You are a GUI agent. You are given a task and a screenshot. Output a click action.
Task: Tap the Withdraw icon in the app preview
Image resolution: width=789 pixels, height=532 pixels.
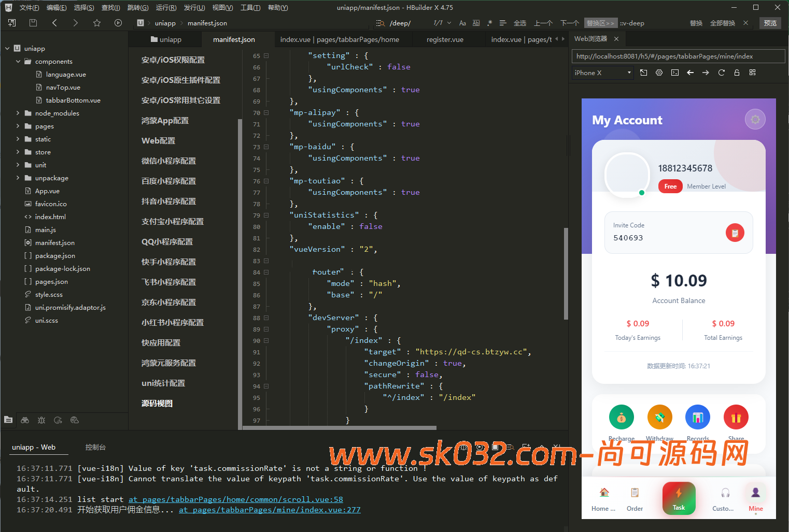[x=659, y=417]
